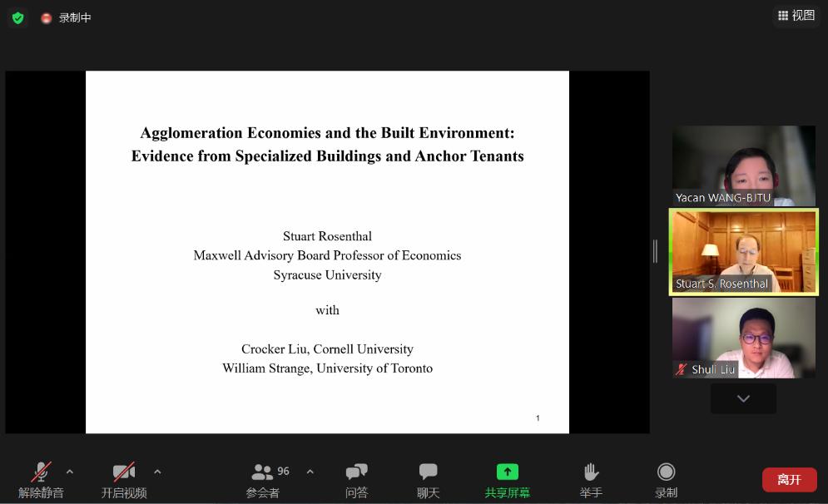Turn on camera with 开启视频
This screenshot has width=828, height=504.
[x=124, y=480]
